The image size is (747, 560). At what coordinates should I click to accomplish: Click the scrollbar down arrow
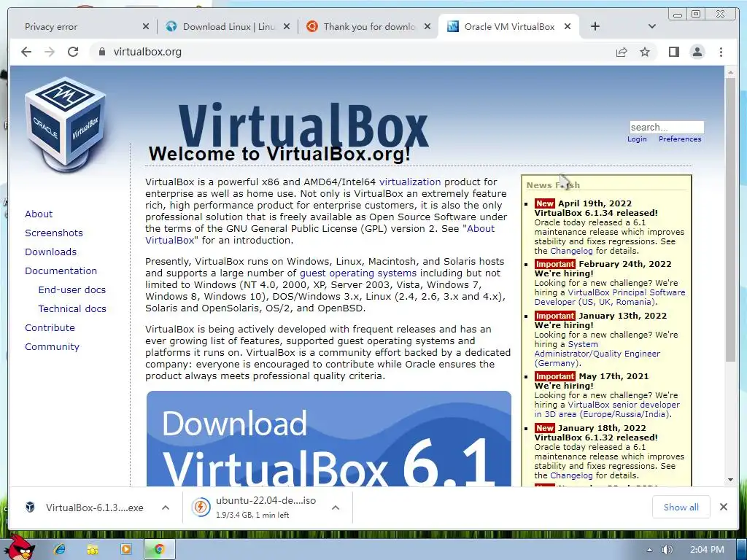point(730,480)
